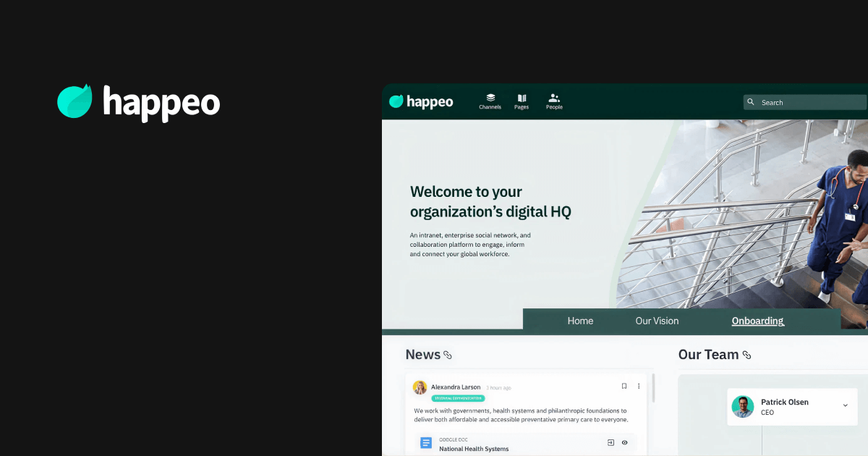Screen dimensions: 868x456
Task: Open the People icon in top navigation
Action: coord(554,98)
